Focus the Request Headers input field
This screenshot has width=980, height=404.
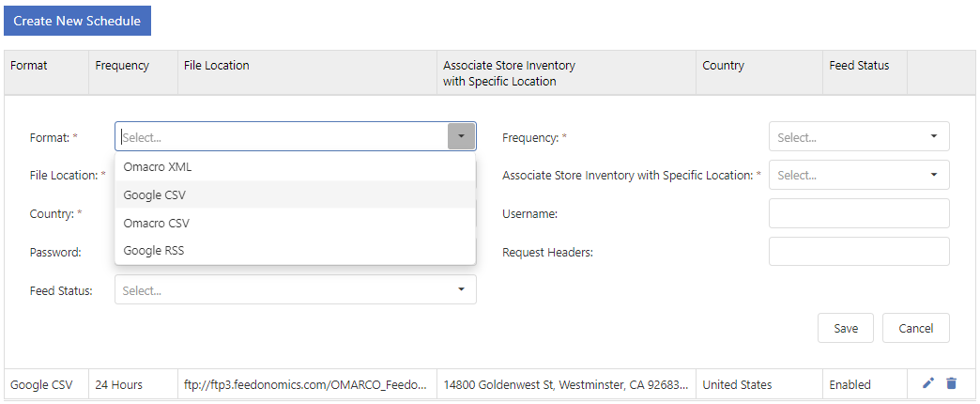pyautogui.click(x=858, y=252)
